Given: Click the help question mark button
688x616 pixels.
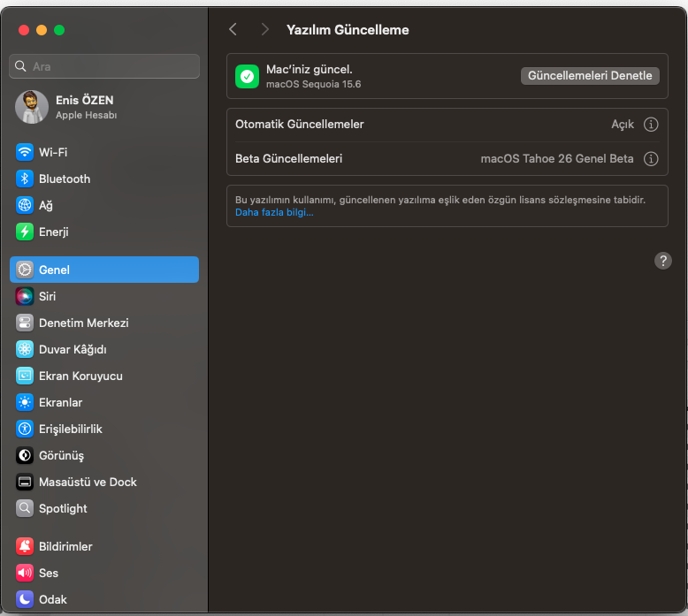Looking at the screenshot, I should (x=663, y=260).
